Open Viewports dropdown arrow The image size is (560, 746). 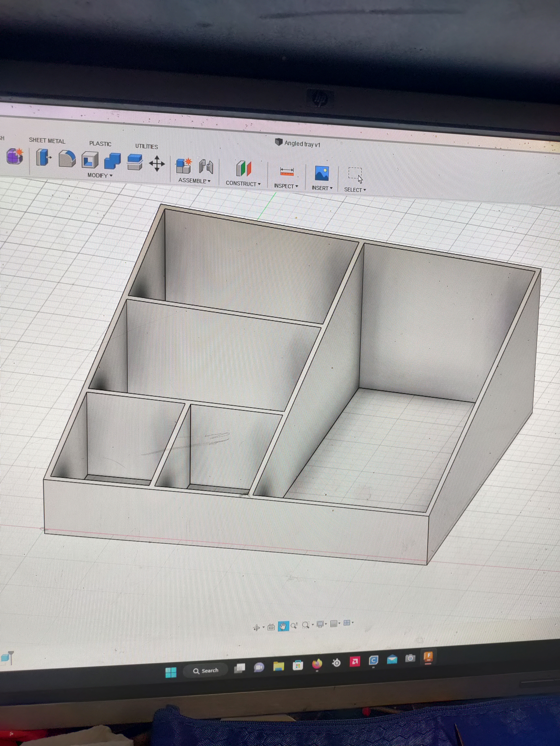point(353,622)
